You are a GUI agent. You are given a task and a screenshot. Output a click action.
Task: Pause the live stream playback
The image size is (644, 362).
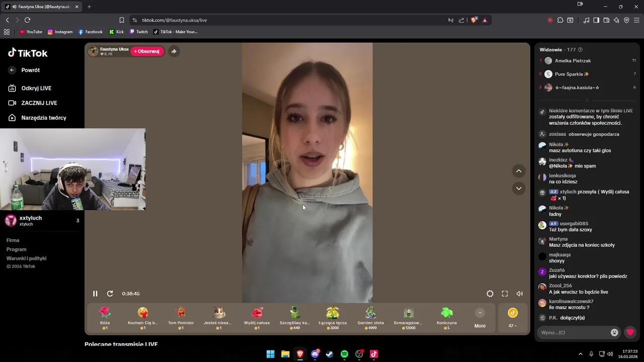pyautogui.click(x=95, y=294)
